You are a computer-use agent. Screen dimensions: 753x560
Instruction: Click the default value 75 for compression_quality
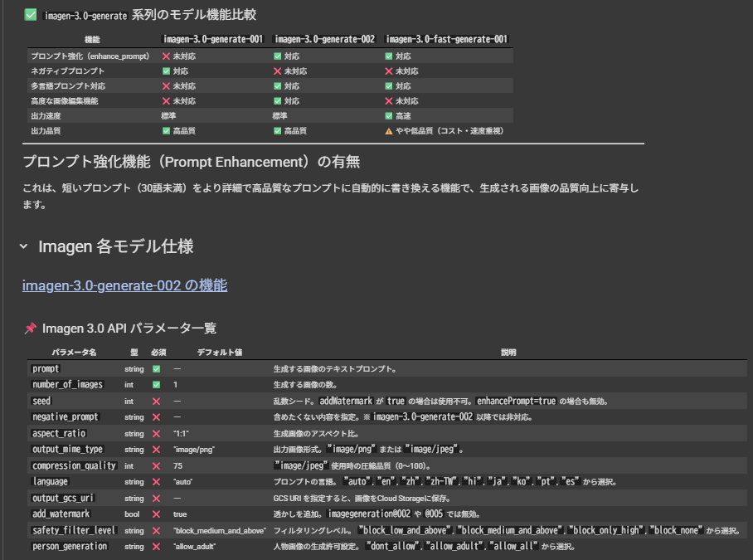(177, 466)
